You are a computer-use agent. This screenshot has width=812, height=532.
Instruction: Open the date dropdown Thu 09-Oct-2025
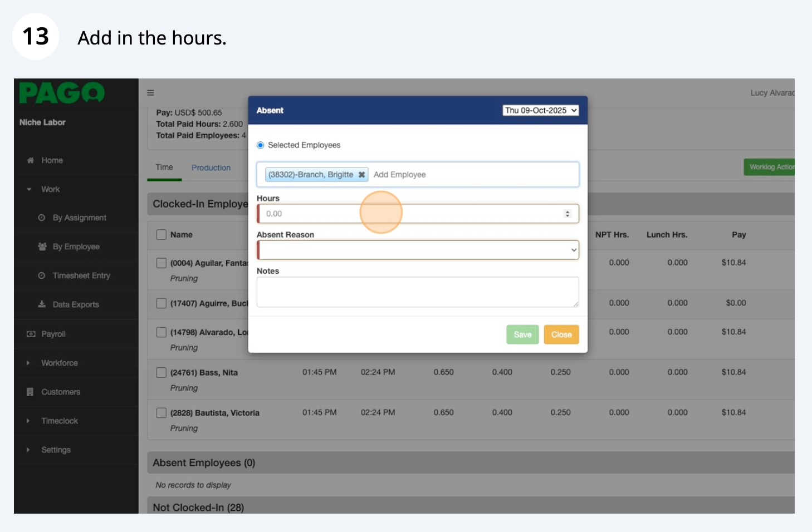point(540,111)
